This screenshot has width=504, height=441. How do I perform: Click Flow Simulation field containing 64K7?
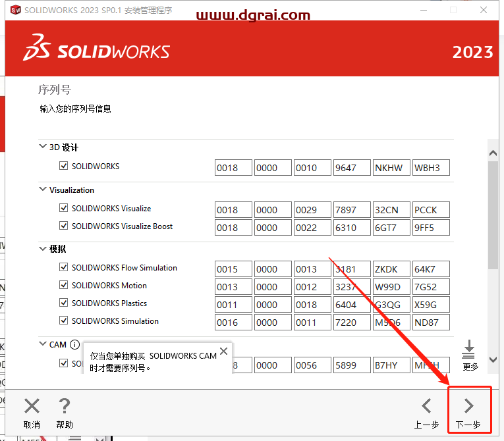[x=431, y=269]
